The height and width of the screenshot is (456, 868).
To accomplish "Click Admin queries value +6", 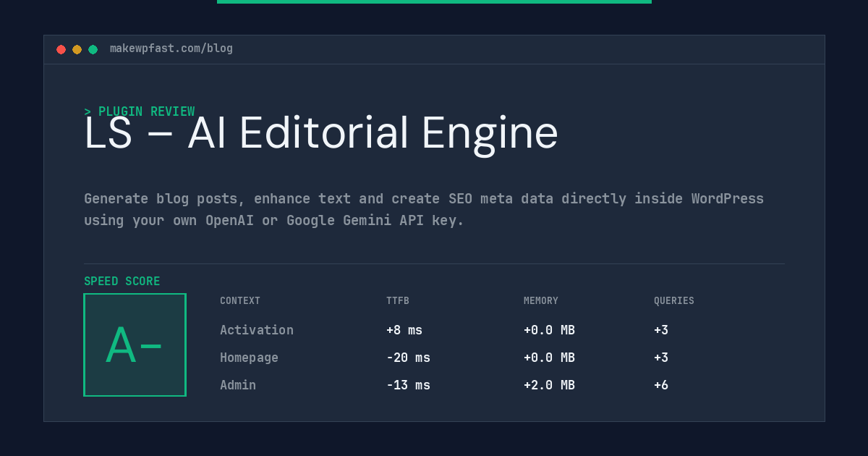I will tap(661, 385).
